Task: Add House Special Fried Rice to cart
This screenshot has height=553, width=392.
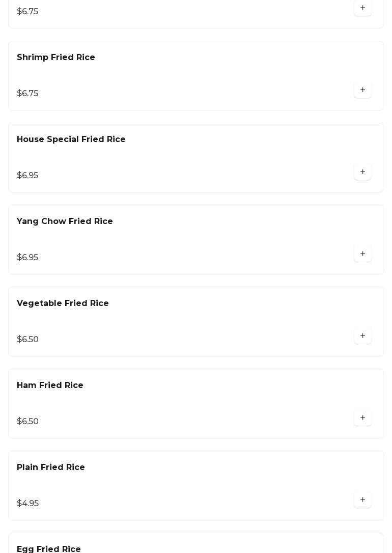Action: [362, 172]
